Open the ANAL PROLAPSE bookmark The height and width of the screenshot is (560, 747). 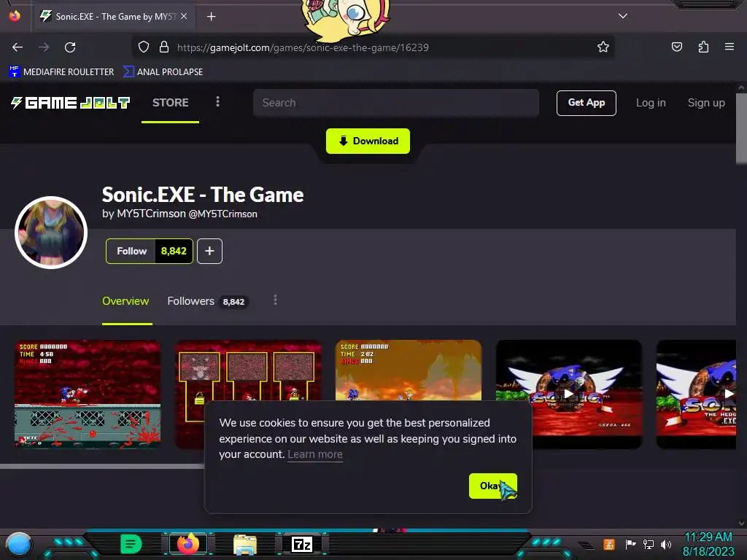163,71
